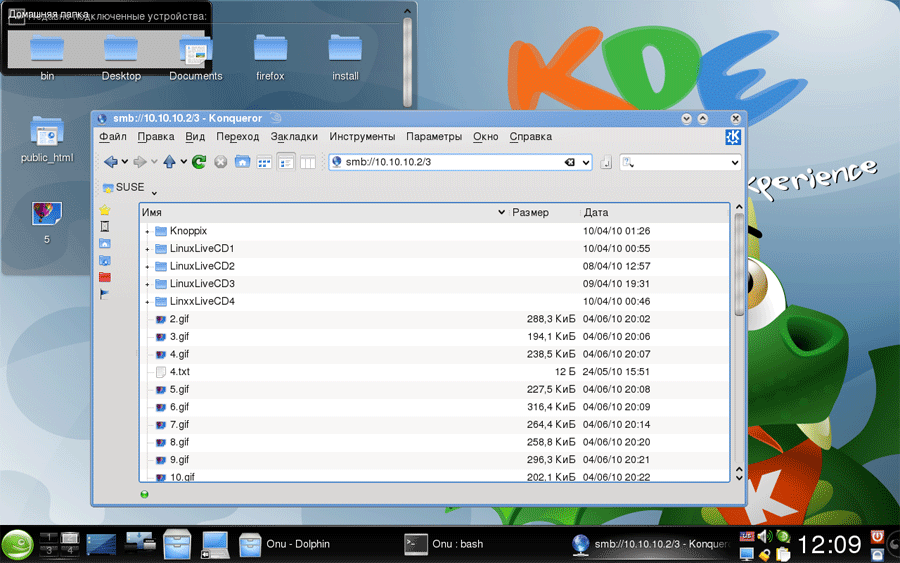
Task: Expand the location bar history dropdown
Action: click(585, 163)
